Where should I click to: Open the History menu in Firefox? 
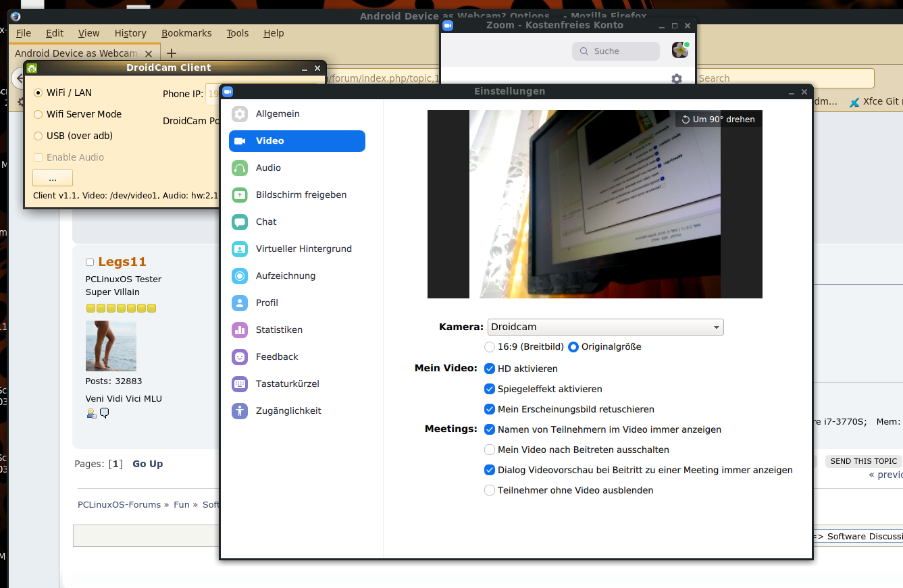tap(130, 33)
